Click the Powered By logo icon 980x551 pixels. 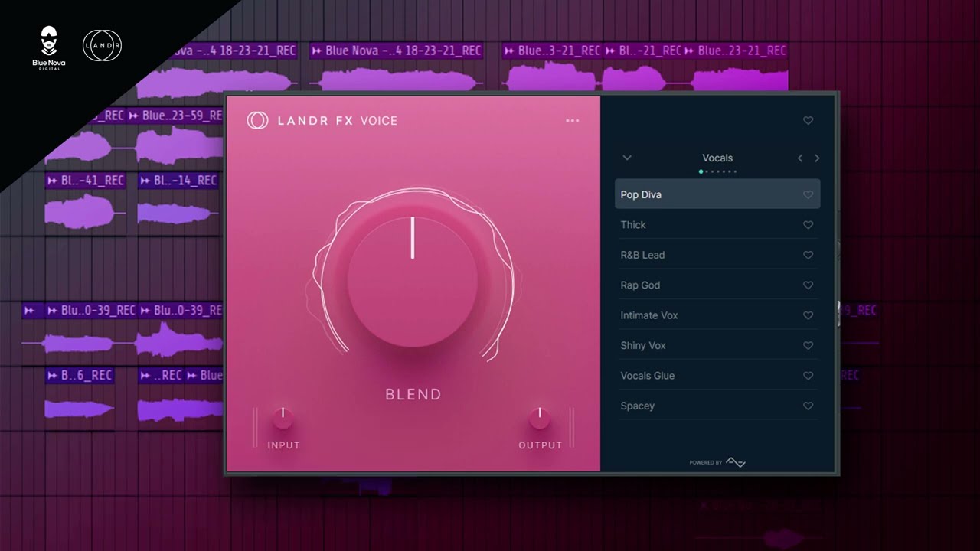(x=735, y=462)
